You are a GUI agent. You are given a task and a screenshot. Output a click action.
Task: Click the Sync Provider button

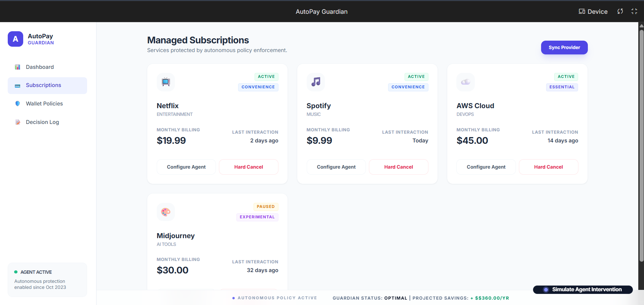(x=564, y=48)
